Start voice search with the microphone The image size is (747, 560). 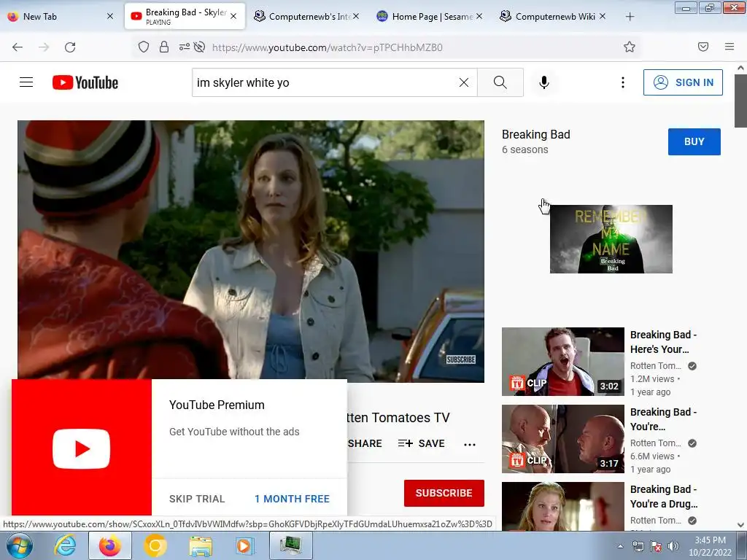click(544, 82)
